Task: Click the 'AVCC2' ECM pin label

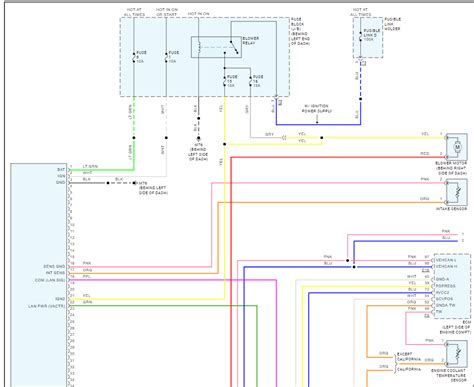Action: [x=443, y=292]
